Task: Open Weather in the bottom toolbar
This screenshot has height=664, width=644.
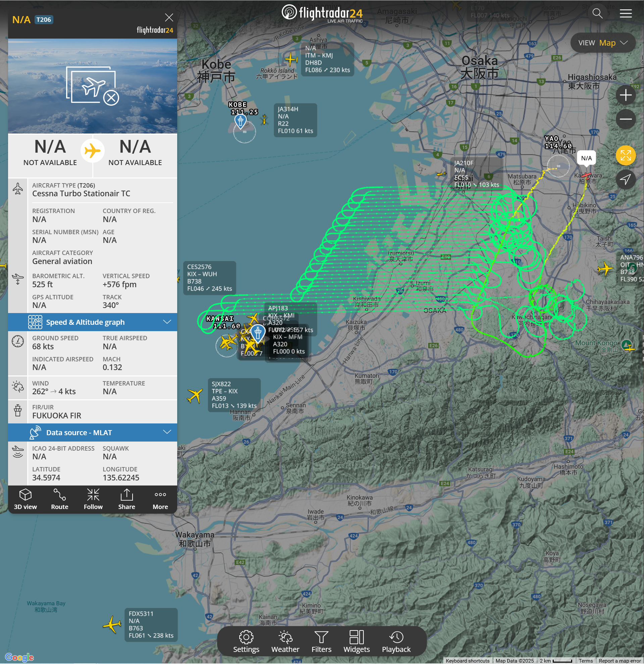Action: [285, 641]
